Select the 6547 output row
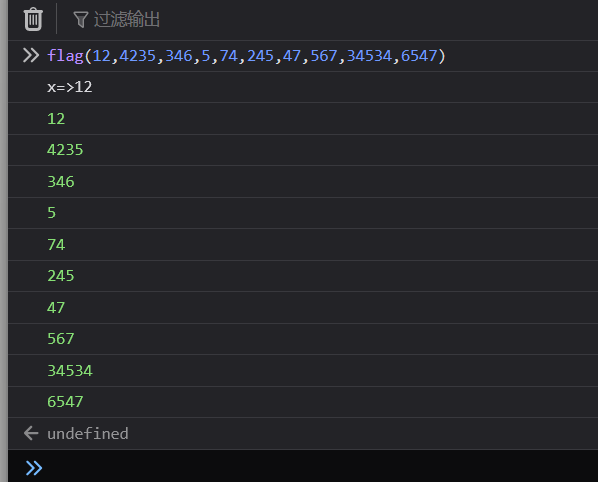The height and width of the screenshot is (482, 598). pyautogui.click(x=303, y=402)
